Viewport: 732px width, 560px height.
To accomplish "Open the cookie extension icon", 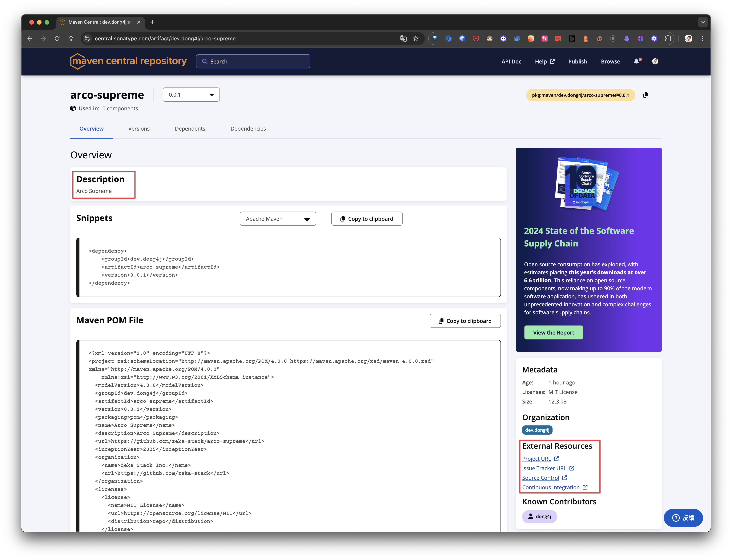I will tap(599, 39).
